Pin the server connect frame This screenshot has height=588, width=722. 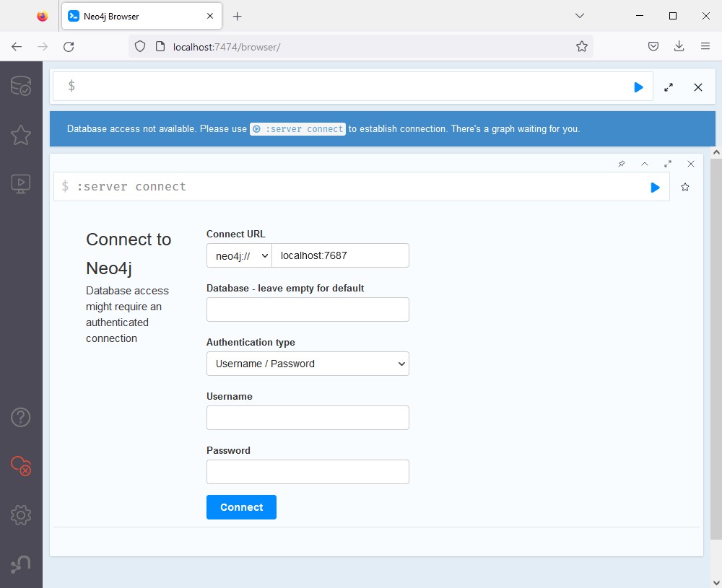click(x=622, y=164)
